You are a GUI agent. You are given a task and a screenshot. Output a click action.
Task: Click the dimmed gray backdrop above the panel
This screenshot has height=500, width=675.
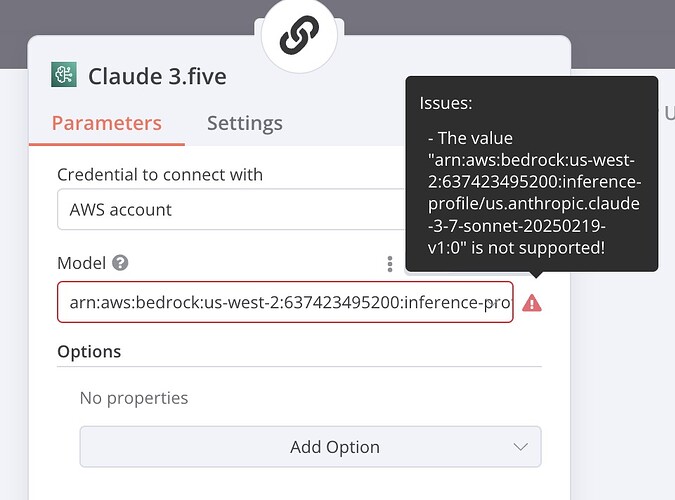click(x=129, y=17)
